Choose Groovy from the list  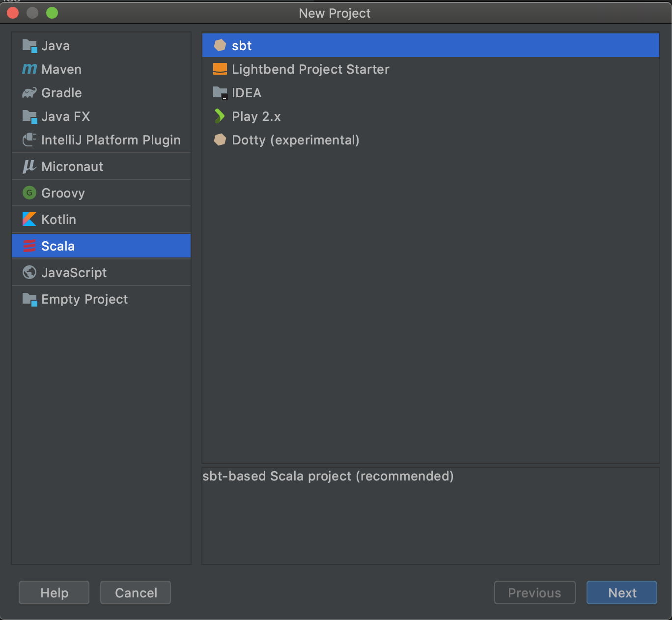click(x=101, y=193)
